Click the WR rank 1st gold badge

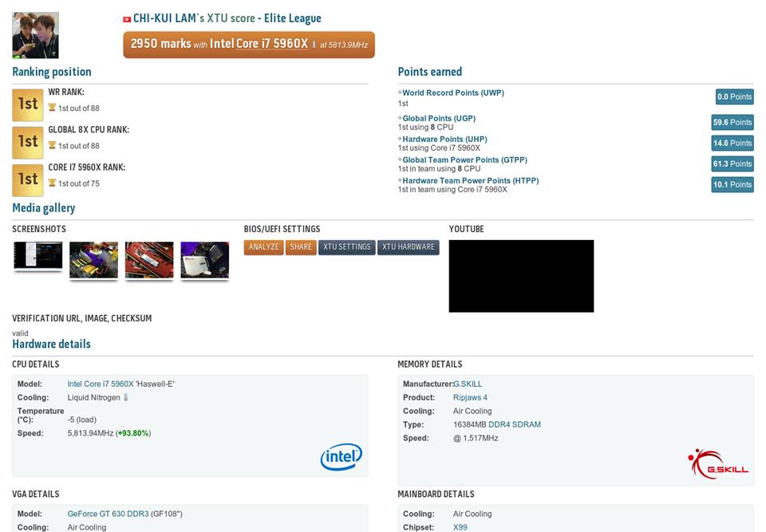[x=28, y=104]
